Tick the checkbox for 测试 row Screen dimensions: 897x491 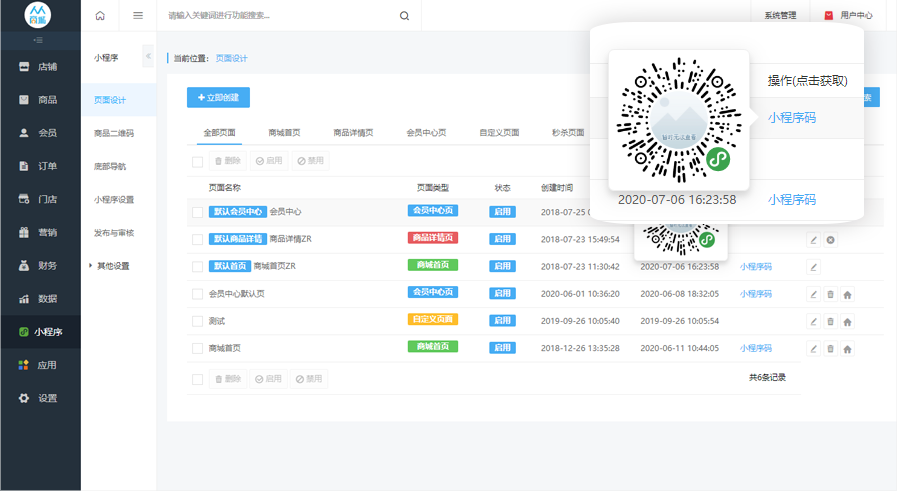(x=197, y=321)
